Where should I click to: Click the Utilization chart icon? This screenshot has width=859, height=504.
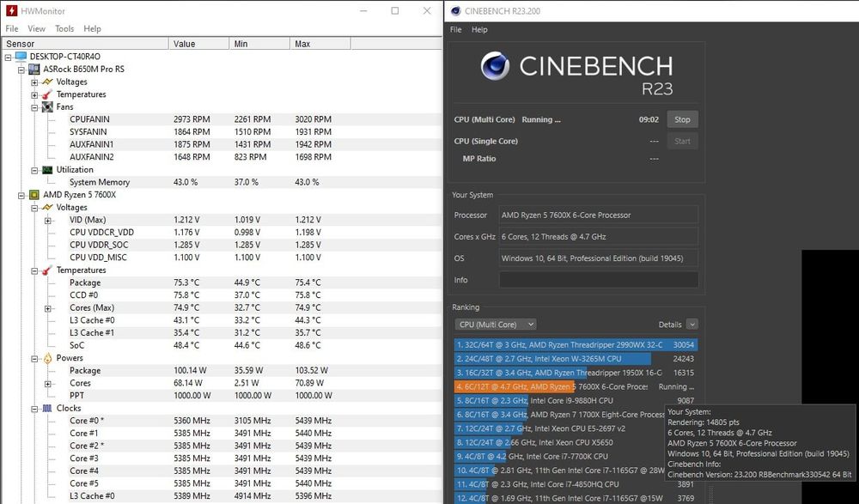47,170
